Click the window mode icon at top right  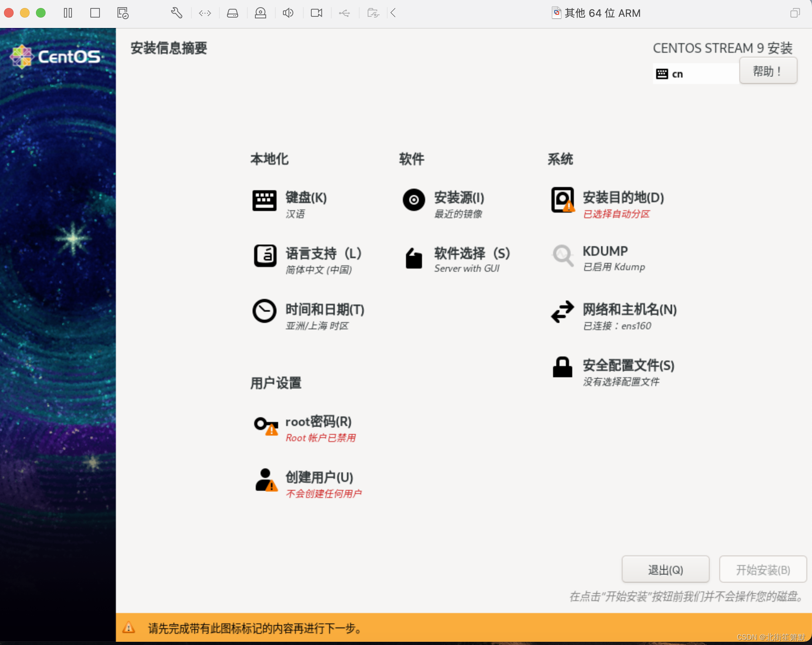tap(795, 13)
